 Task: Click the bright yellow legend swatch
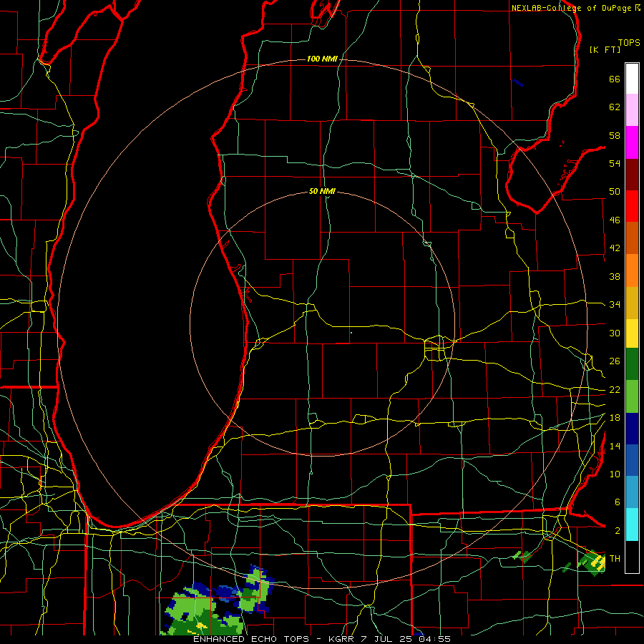point(632,333)
